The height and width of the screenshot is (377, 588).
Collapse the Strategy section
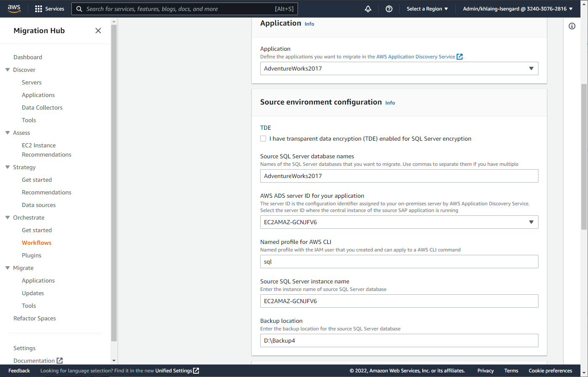coord(8,167)
